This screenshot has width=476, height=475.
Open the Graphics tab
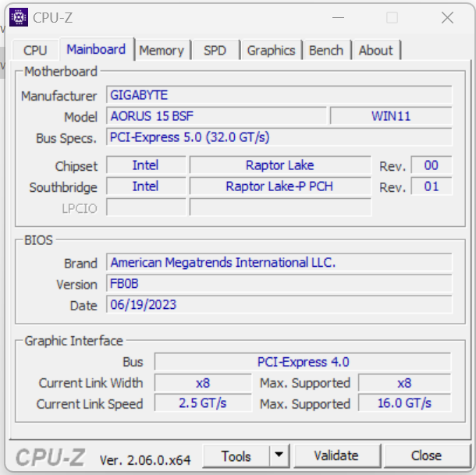pyautogui.click(x=271, y=51)
